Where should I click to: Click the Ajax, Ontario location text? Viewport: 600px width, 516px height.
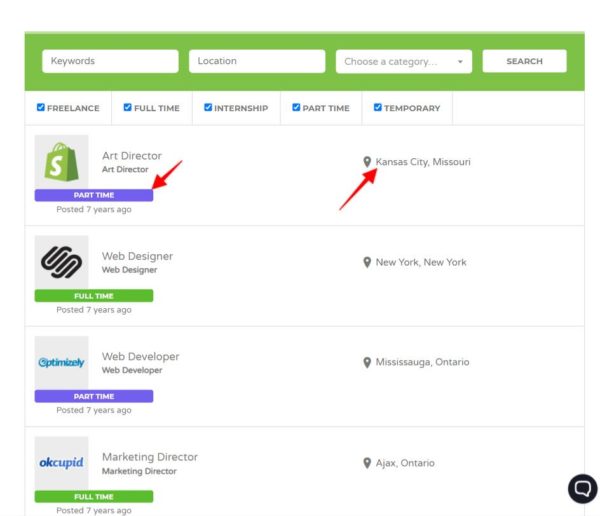click(405, 463)
